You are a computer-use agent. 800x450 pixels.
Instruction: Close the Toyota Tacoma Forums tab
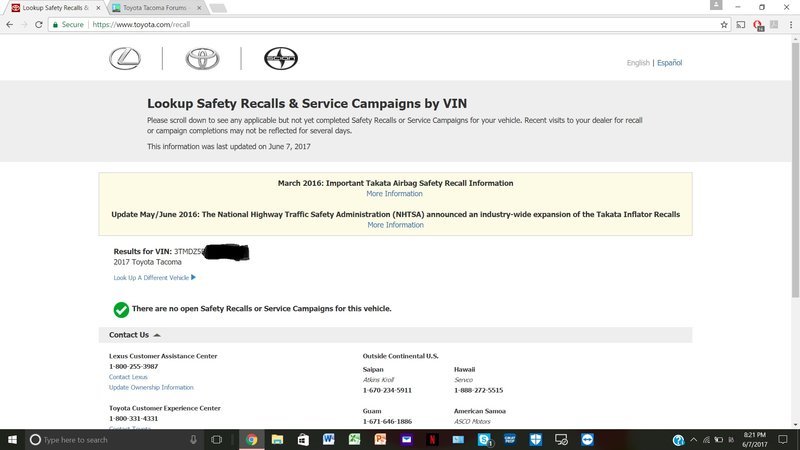click(199, 8)
